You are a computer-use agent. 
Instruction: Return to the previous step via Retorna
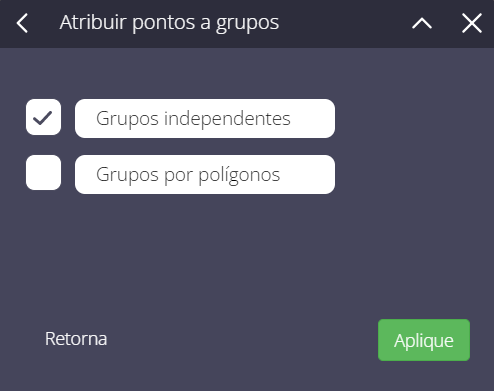coord(76,339)
